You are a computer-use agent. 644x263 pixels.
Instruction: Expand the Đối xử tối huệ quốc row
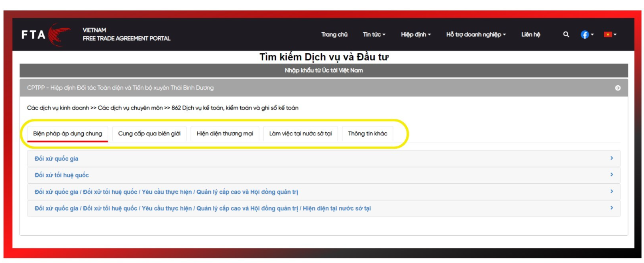(x=324, y=175)
